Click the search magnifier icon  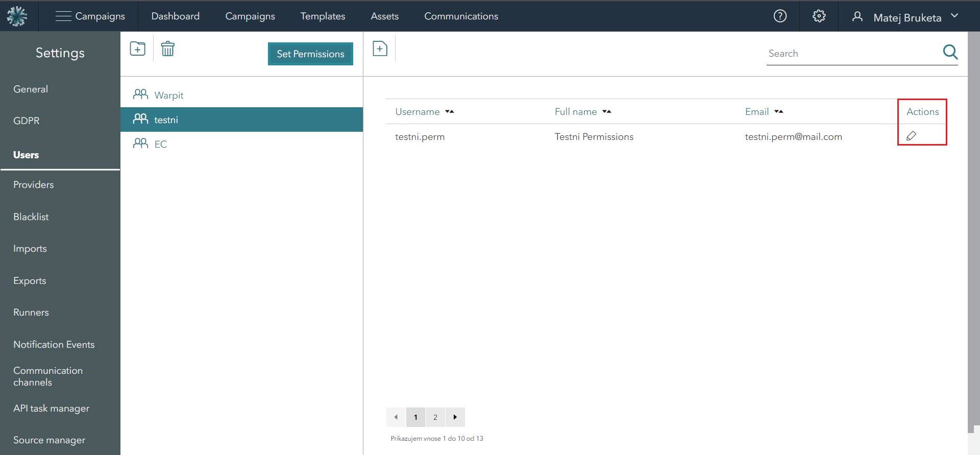click(x=950, y=52)
